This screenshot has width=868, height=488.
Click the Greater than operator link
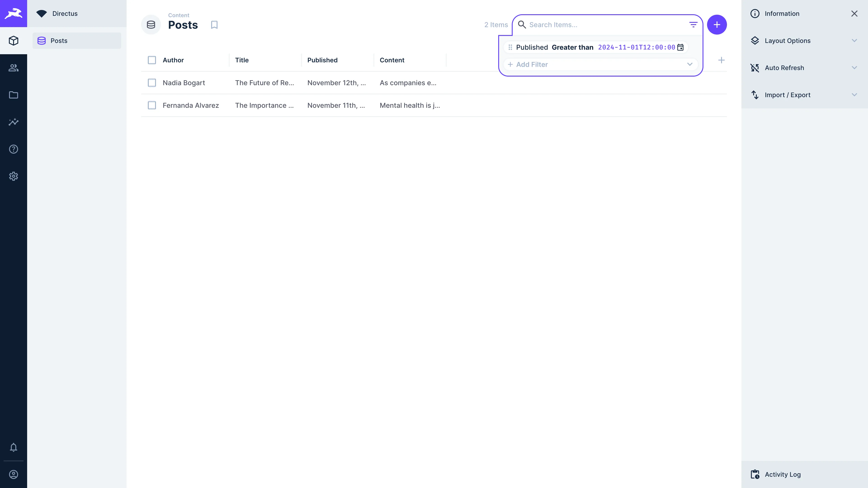573,47
